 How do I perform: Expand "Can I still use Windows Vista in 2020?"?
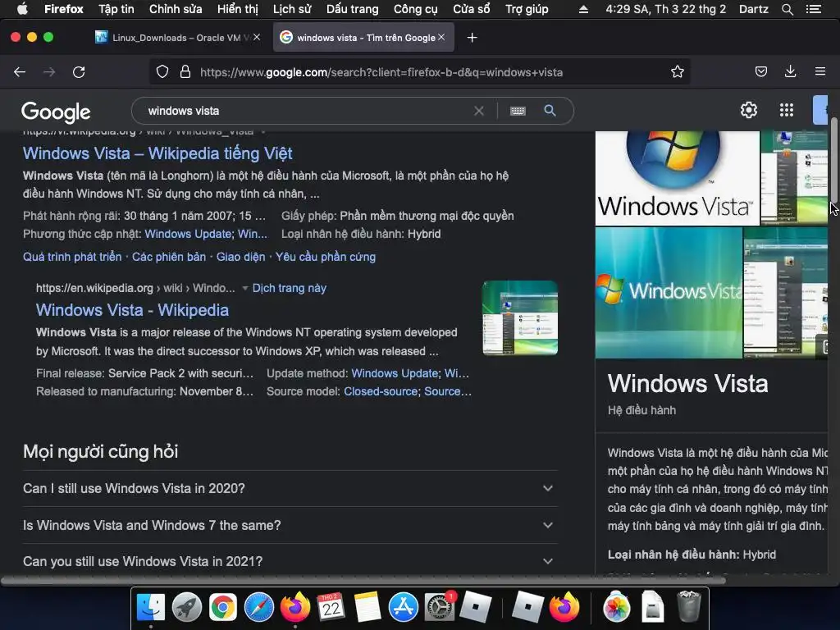(290, 488)
